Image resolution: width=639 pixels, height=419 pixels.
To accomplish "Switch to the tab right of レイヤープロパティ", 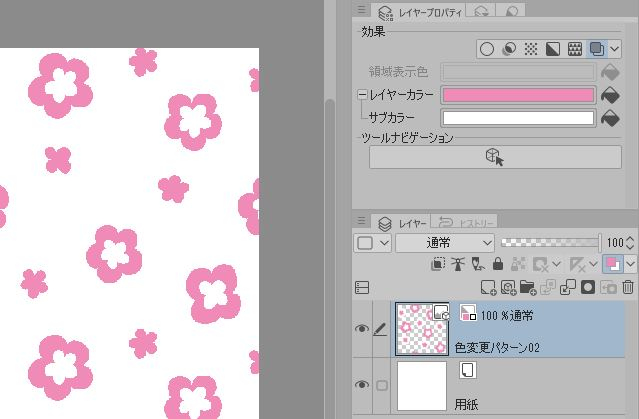I will pos(481,12).
